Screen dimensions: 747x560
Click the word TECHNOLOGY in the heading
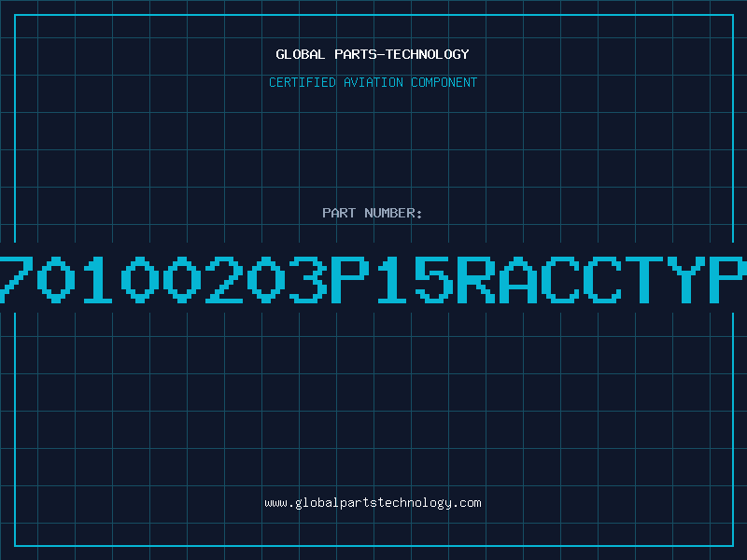[x=428, y=54]
